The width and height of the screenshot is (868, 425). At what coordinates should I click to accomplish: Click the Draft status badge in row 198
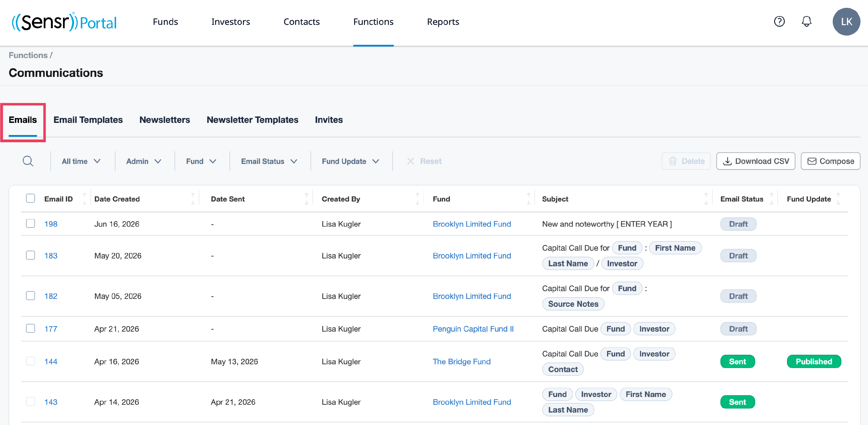(738, 224)
